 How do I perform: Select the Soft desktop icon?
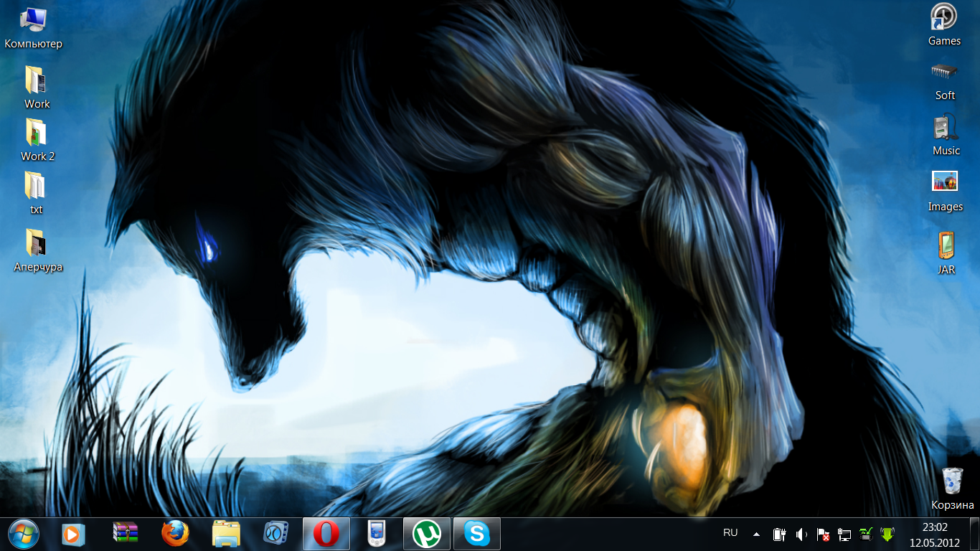[945, 80]
